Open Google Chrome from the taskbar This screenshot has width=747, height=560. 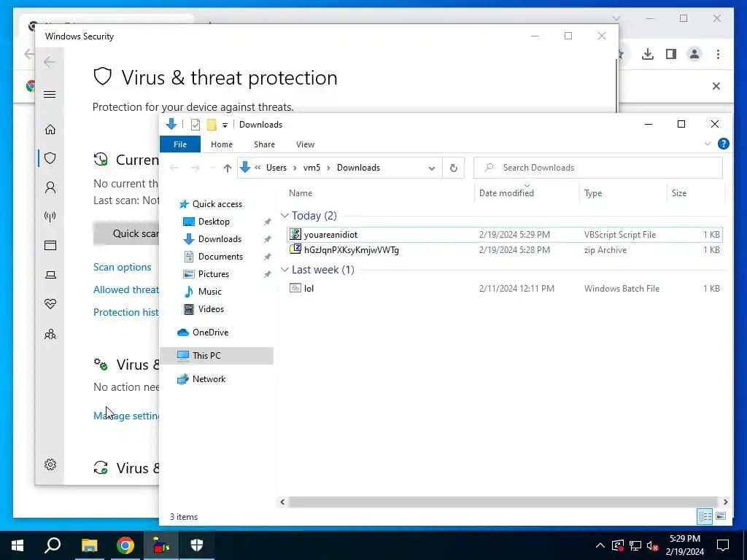point(125,545)
